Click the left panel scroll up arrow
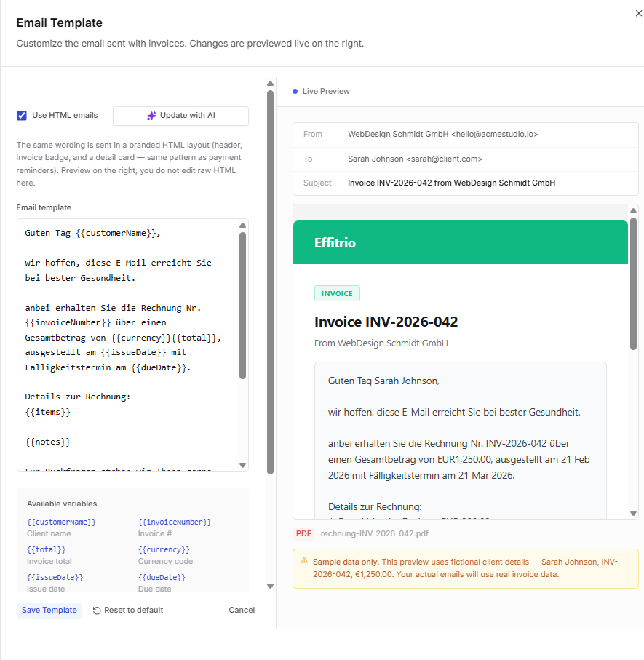 (270, 84)
